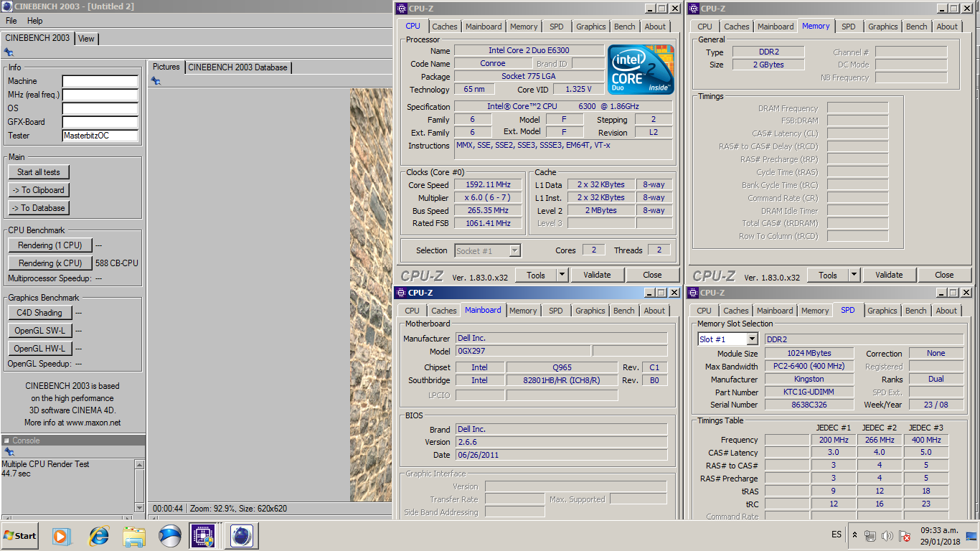This screenshot has width=980, height=551.
Task: Run Rendering (x CPU) benchmark
Action: pos(50,263)
